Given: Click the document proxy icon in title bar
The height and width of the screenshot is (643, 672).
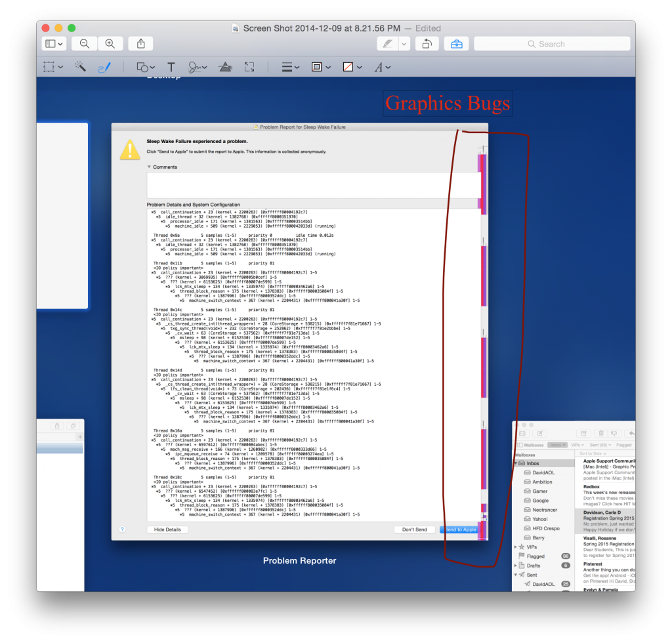Looking at the screenshot, I should [x=236, y=29].
